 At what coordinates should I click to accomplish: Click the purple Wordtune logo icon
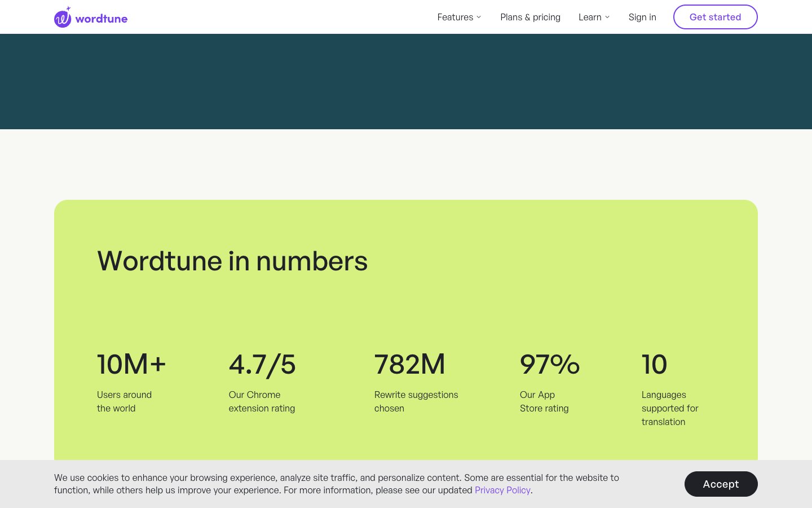click(x=63, y=18)
